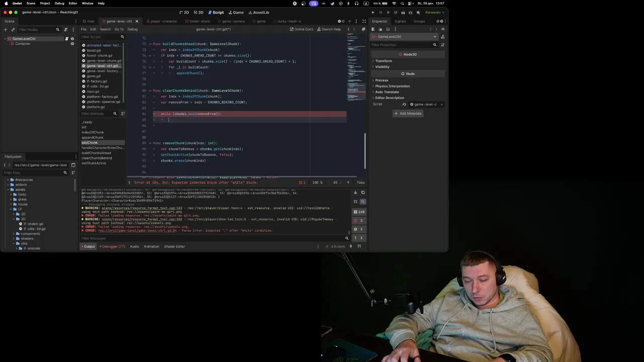Switch to the Signals tab

(400, 21)
